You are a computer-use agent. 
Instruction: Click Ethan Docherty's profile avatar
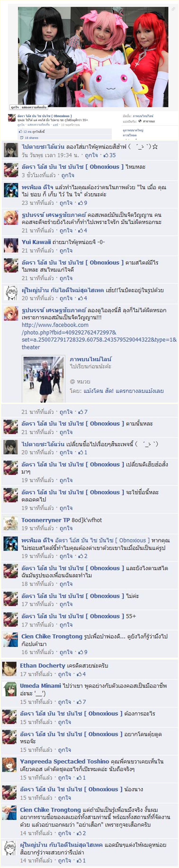(x=9, y=669)
